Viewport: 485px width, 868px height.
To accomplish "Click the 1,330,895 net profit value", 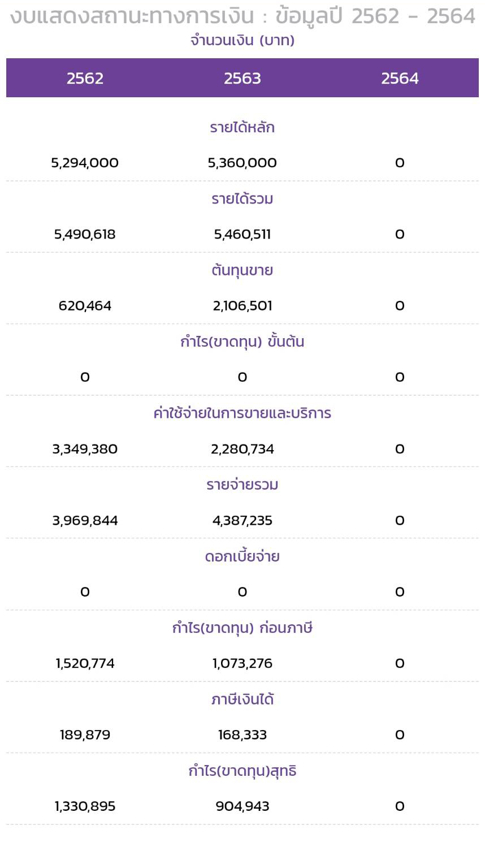I will point(85,806).
